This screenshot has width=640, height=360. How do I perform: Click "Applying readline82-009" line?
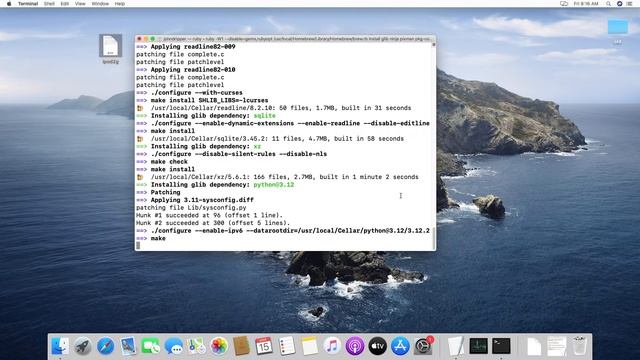(186, 47)
